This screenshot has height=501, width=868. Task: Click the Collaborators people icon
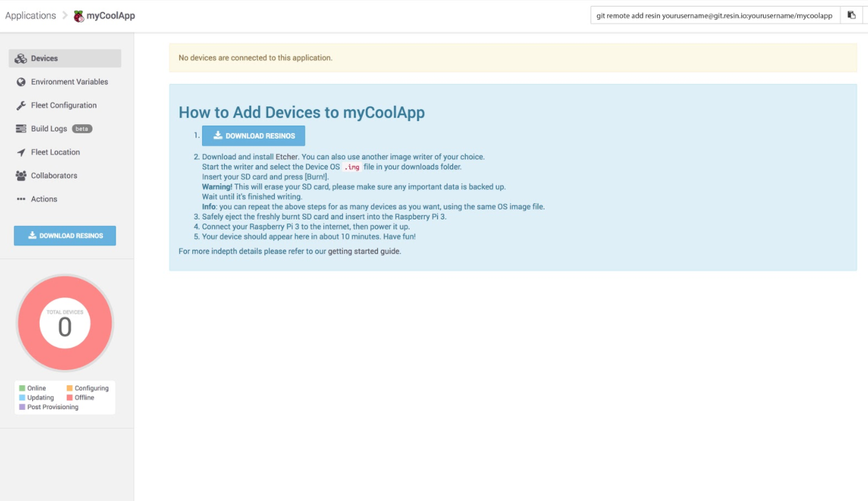click(20, 176)
